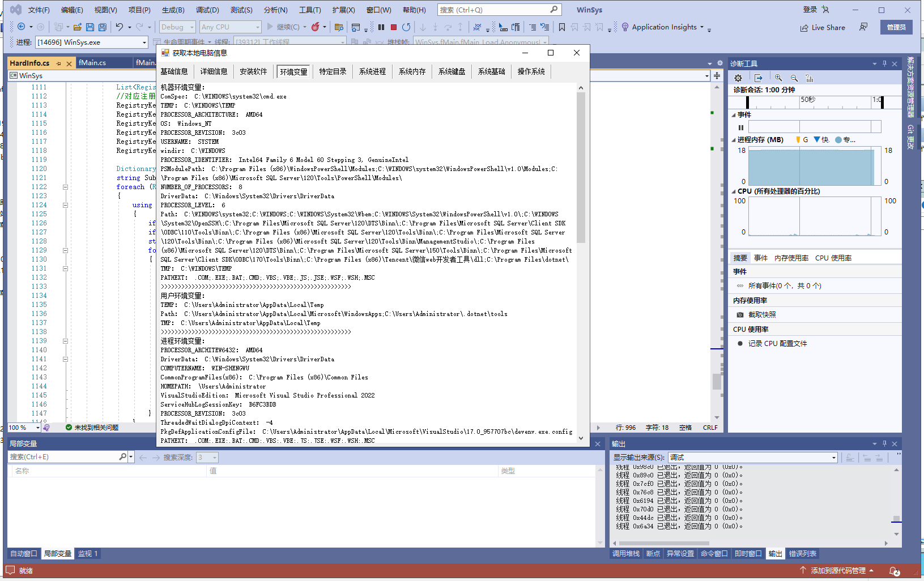Click 截取快照 take snapshot link
Screen dimensions: 924x581
coord(762,315)
